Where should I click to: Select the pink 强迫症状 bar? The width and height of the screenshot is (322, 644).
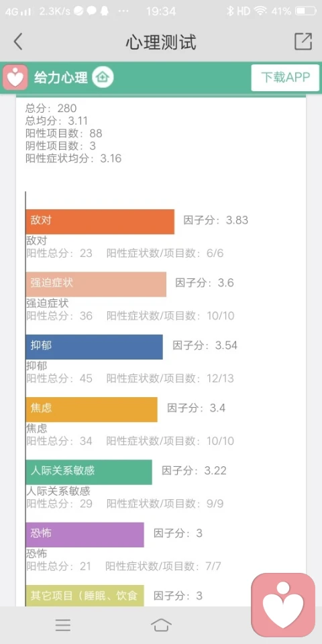tap(96, 284)
